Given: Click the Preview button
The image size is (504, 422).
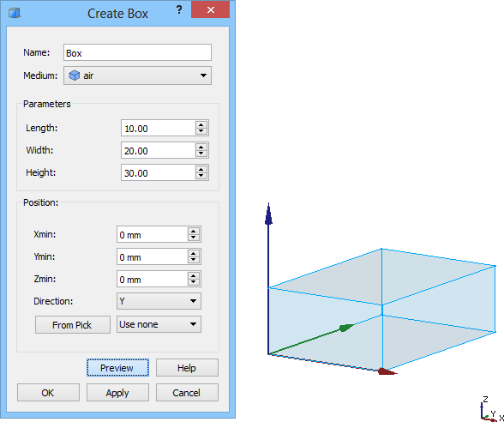Looking at the screenshot, I should [x=117, y=368].
